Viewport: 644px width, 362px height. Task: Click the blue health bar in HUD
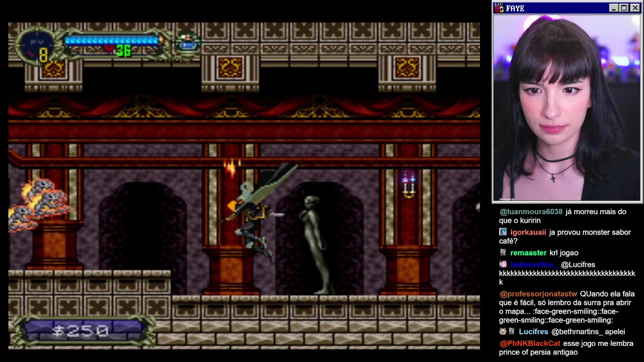click(x=112, y=40)
